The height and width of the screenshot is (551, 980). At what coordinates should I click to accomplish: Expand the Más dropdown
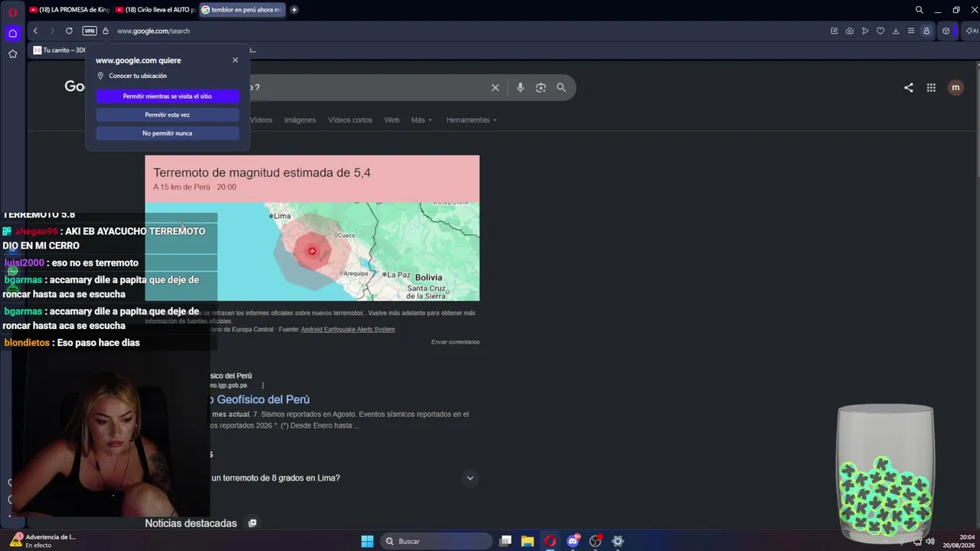click(421, 120)
